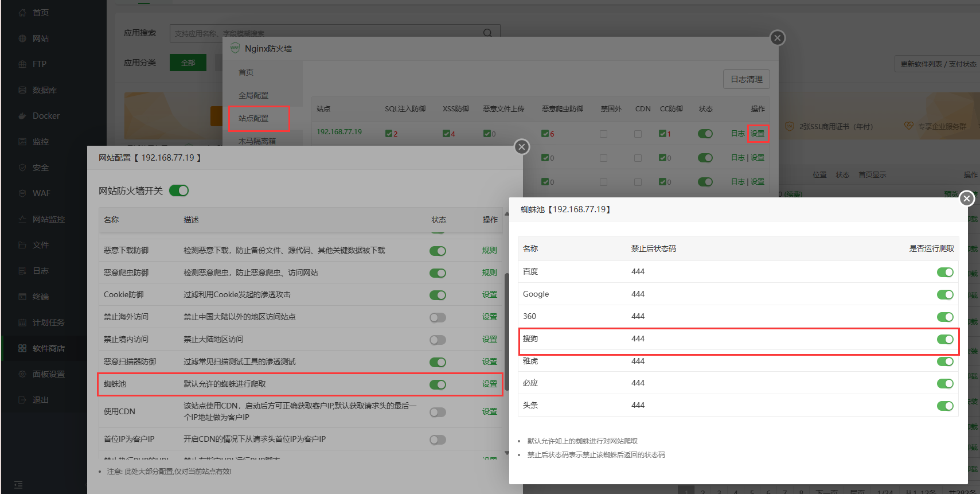Toggle 搜狗 spider crawl switch
Image resolution: width=980 pixels, height=494 pixels.
click(x=945, y=339)
